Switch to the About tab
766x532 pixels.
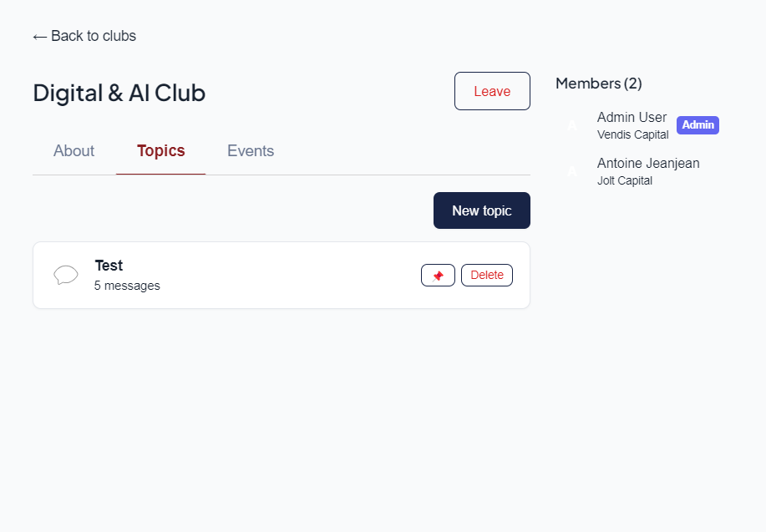tap(74, 151)
